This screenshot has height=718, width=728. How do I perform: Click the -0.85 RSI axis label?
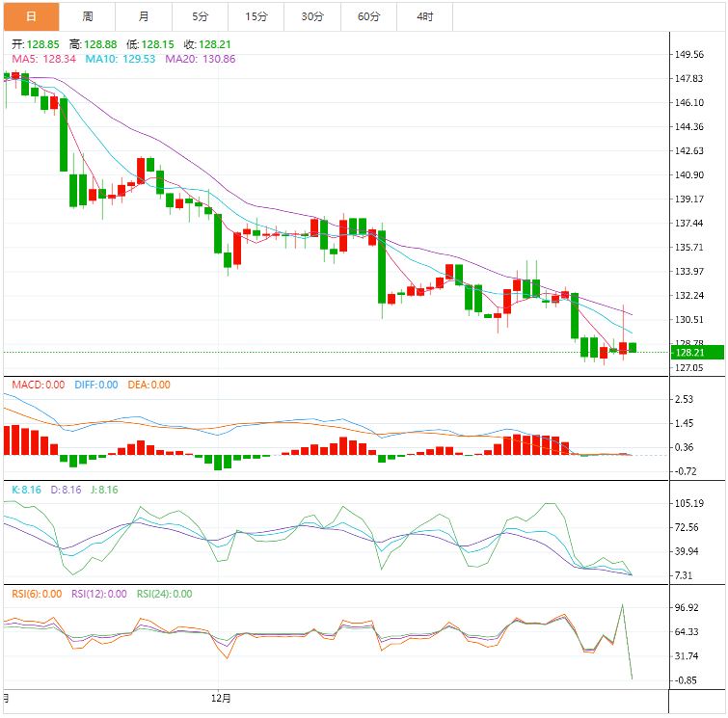686,680
